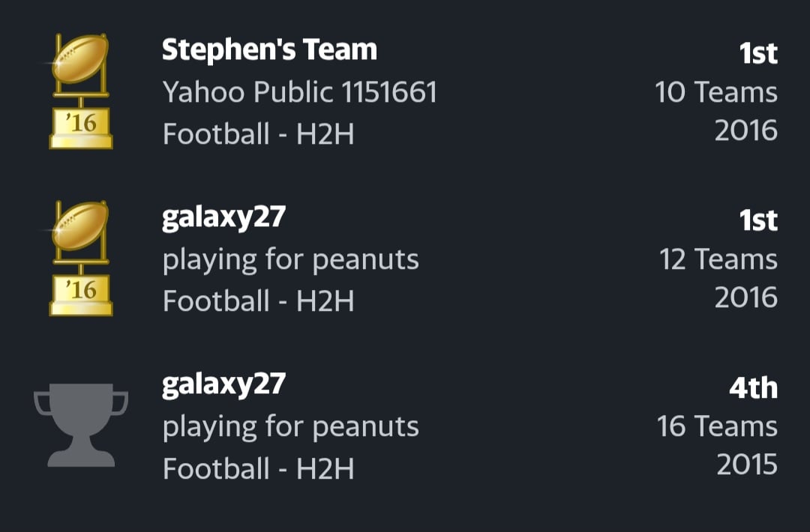Image resolution: width=810 pixels, height=532 pixels.
Task: Open the Yahoo Public 1151661 league
Action: [x=299, y=92]
